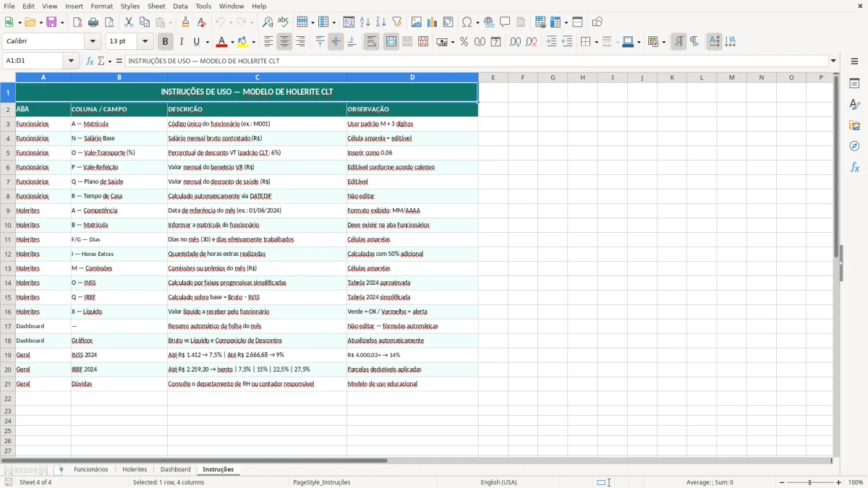Insert an image from the toolbar
The image size is (868, 488).
[417, 22]
